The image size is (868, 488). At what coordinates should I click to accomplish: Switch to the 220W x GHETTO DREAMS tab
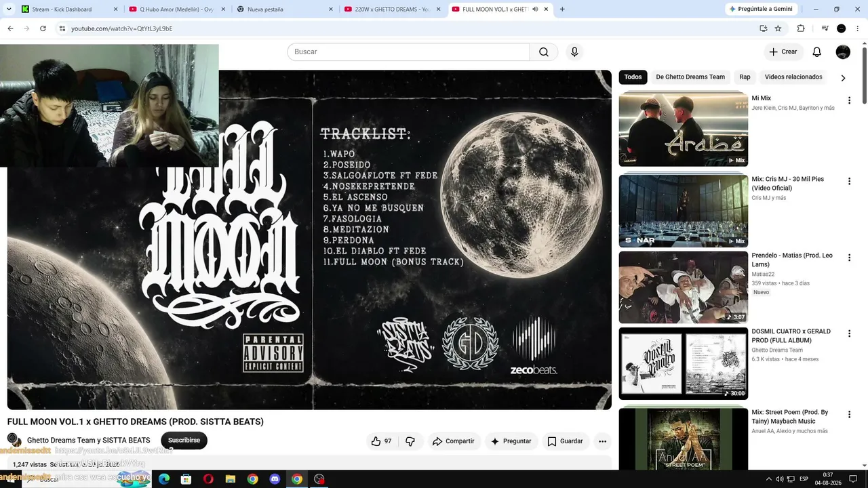pyautogui.click(x=391, y=9)
